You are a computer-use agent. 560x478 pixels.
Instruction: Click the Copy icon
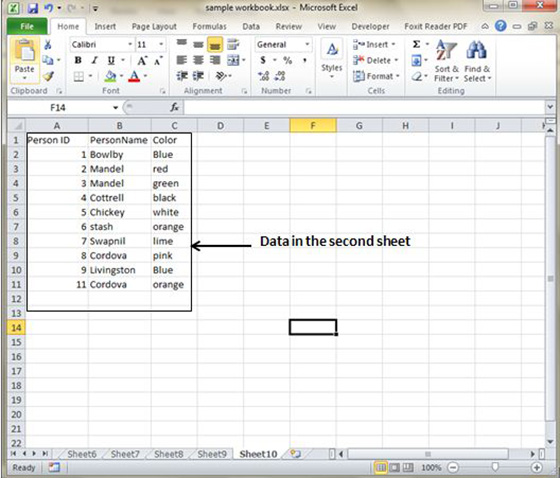tap(48, 60)
